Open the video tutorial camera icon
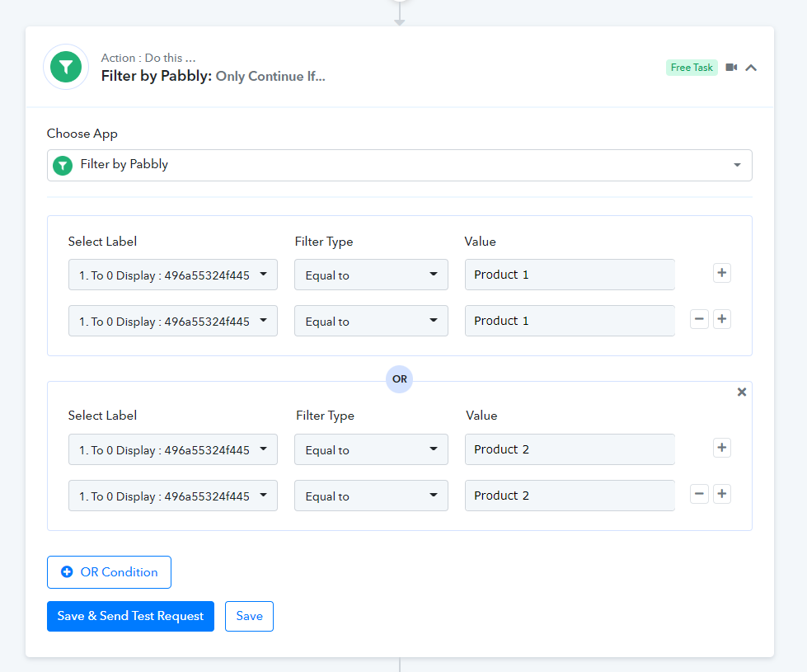The image size is (807, 672). click(731, 68)
